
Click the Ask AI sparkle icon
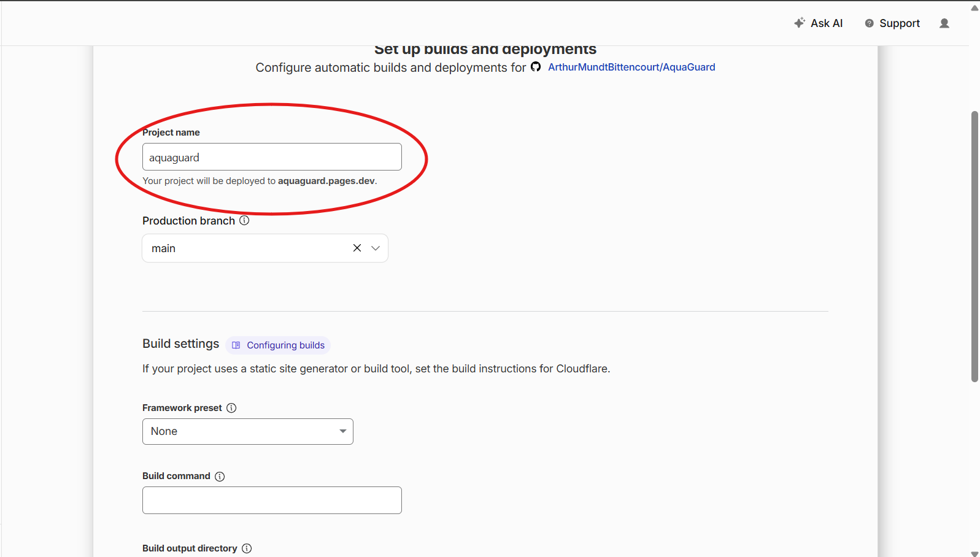(800, 23)
